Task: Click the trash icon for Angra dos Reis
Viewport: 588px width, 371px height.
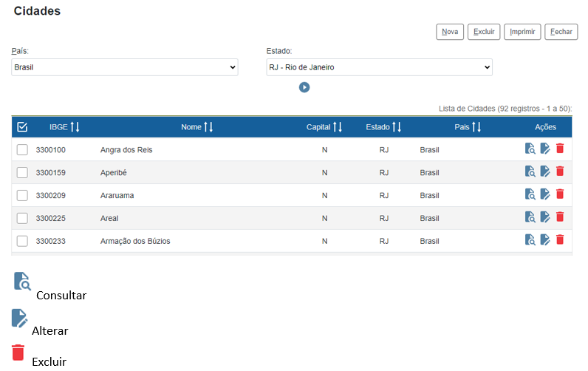Action: pyautogui.click(x=560, y=149)
